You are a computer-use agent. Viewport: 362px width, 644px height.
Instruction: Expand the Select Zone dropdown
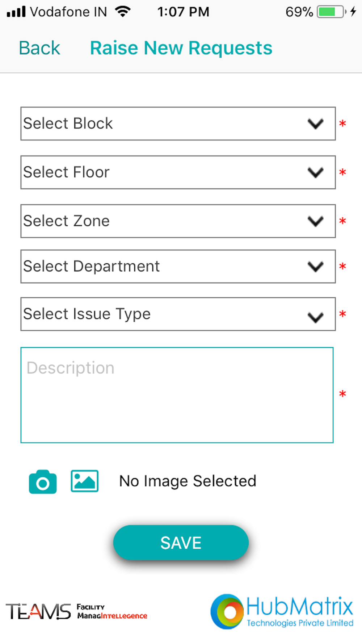point(178,221)
